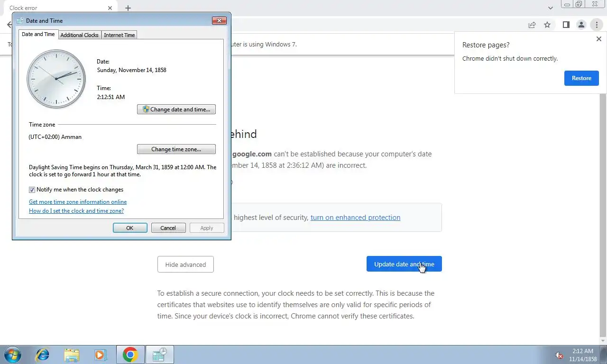Open the Windows Start menu orb
607x364 pixels.
pos(12,355)
